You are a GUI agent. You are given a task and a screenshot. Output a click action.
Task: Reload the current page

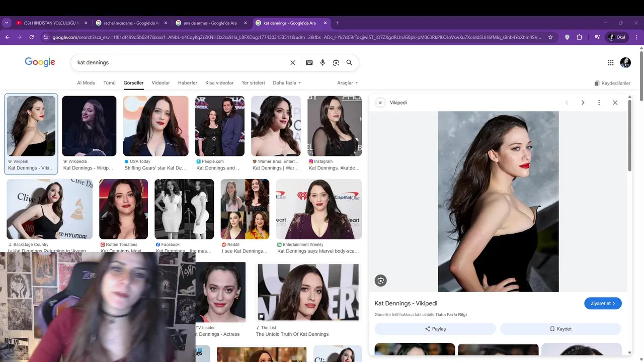[32, 37]
